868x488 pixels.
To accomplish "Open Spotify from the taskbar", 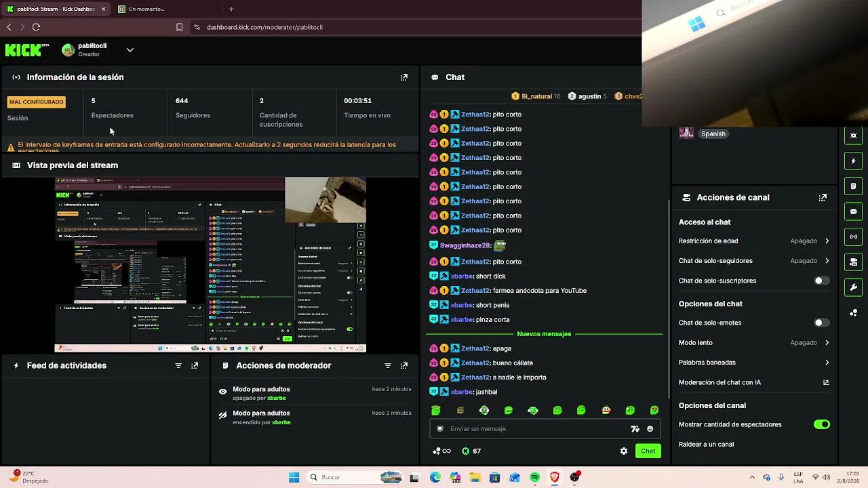I will click(x=534, y=478).
